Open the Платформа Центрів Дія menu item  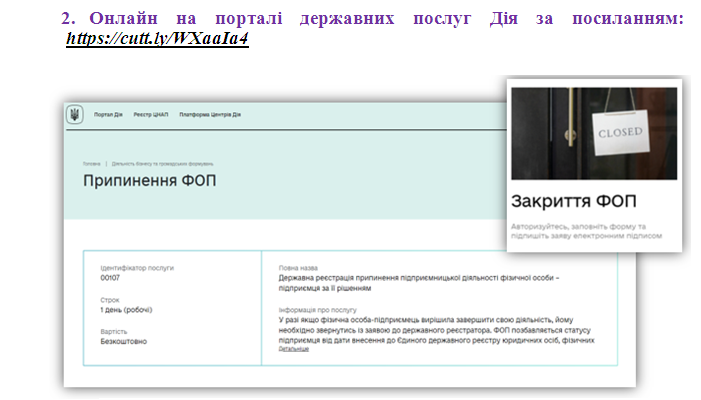coord(210,115)
